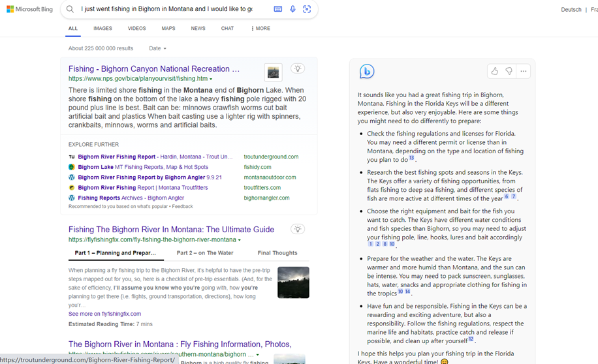The image size is (598, 364).
Task: Click the search query input field
Action: pyautogui.click(x=166, y=9)
